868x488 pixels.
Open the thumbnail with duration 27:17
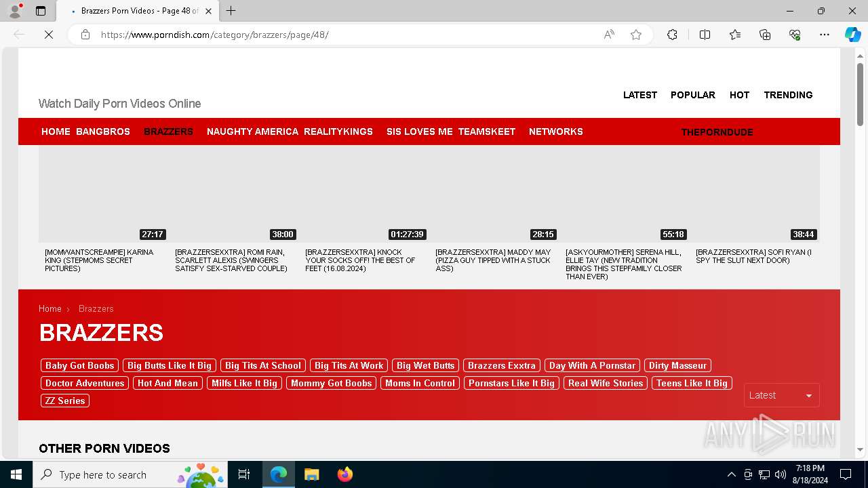click(104, 194)
